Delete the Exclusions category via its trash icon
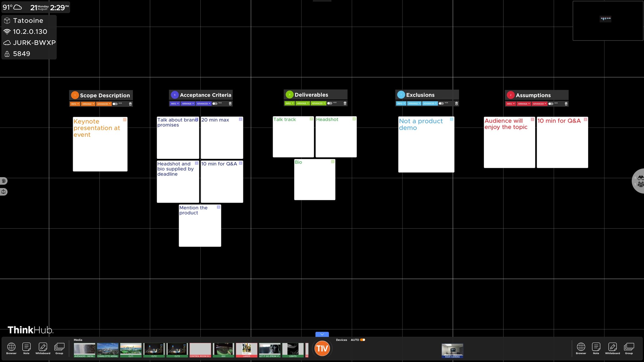Viewport: 644px width, 362px height. tap(456, 103)
